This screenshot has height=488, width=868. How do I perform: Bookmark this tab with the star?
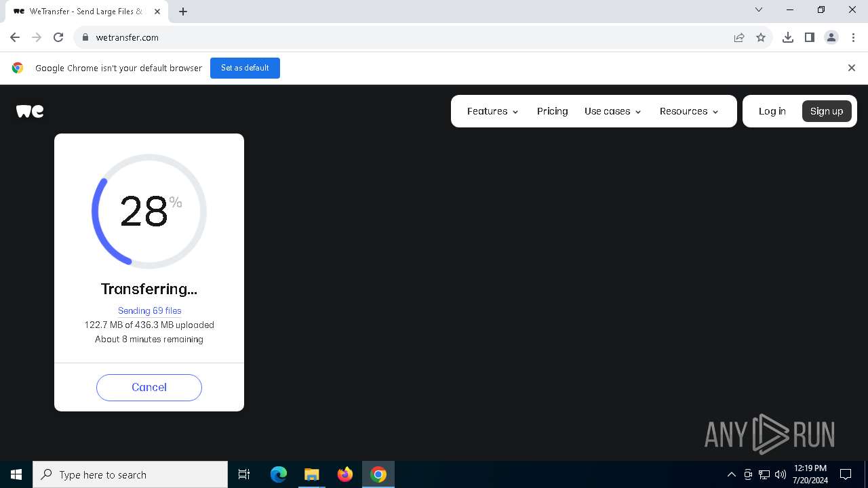coord(761,37)
